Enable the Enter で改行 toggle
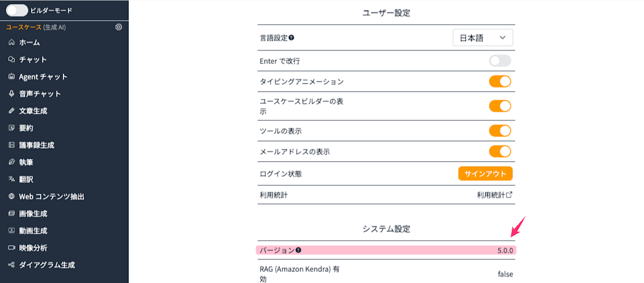 pyautogui.click(x=500, y=61)
